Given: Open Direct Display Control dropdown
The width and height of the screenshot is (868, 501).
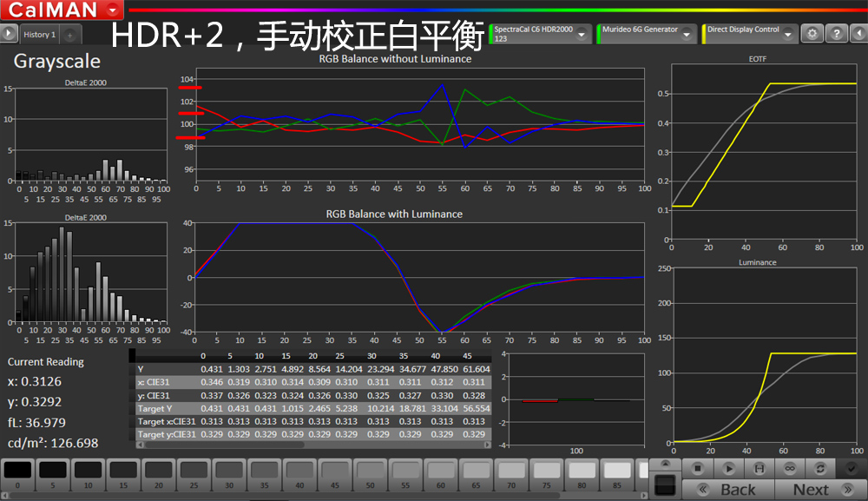Looking at the screenshot, I should (788, 34).
